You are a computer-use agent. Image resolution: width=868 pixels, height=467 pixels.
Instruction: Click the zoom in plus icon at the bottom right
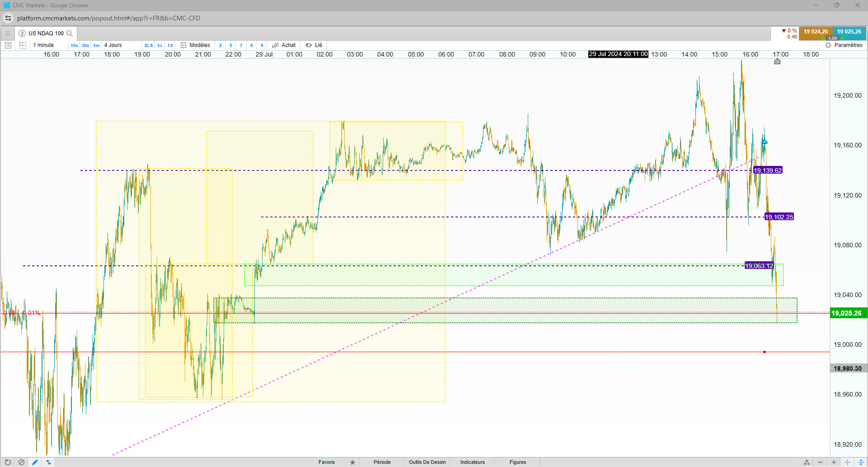(x=834, y=462)
